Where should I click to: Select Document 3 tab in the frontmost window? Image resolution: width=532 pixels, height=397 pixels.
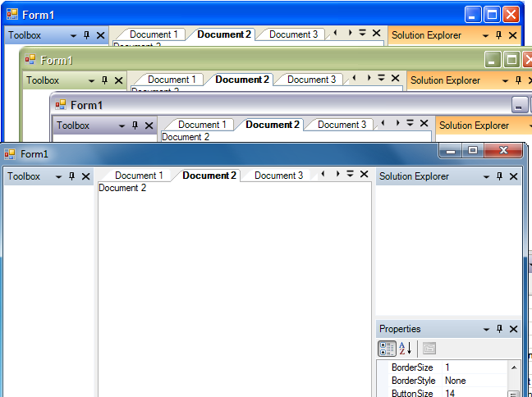(278, 176)
